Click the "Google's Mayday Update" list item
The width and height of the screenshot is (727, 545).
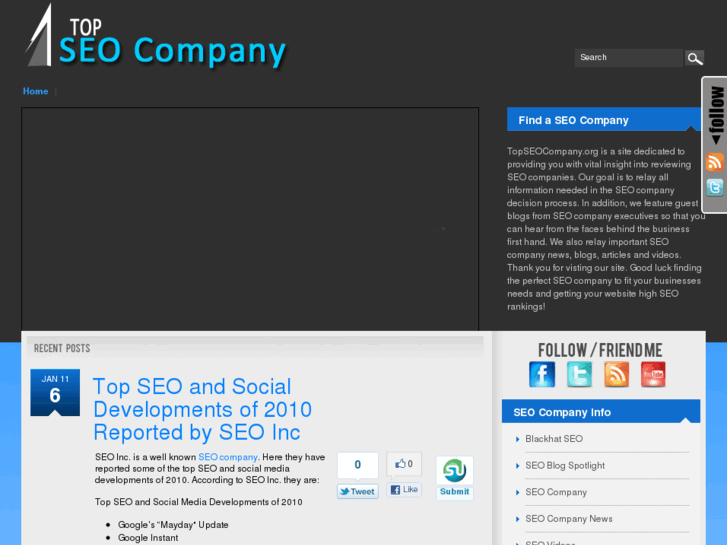[173, 525]
